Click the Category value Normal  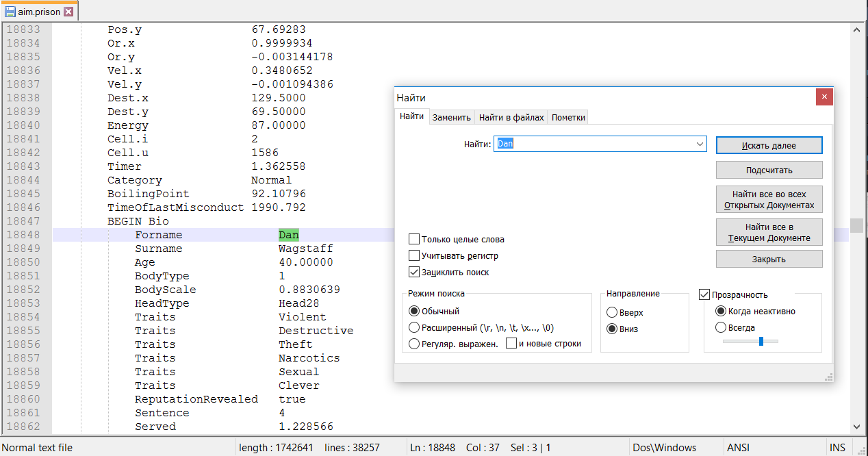tap(272, 180)
